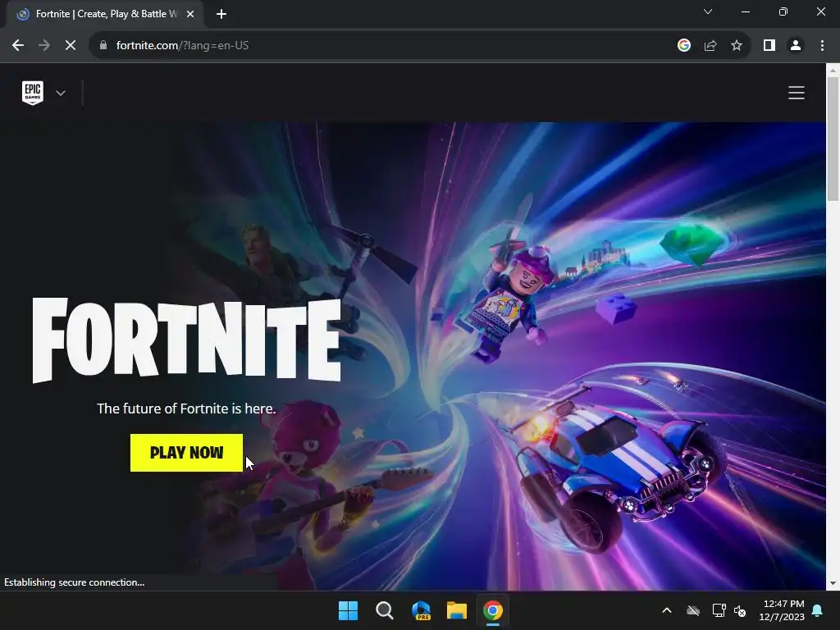840x630 pixels.
Task: Open the Windows Start menu
Action: coord(348,610)
